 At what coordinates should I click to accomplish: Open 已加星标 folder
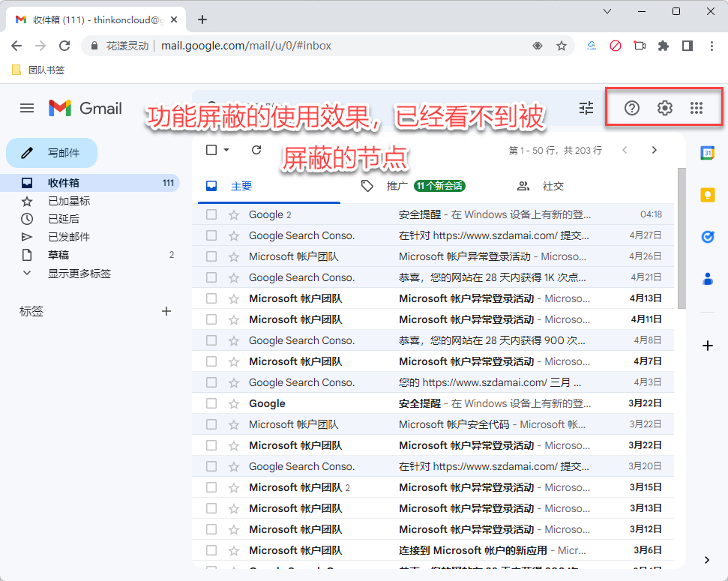(69, 201)
